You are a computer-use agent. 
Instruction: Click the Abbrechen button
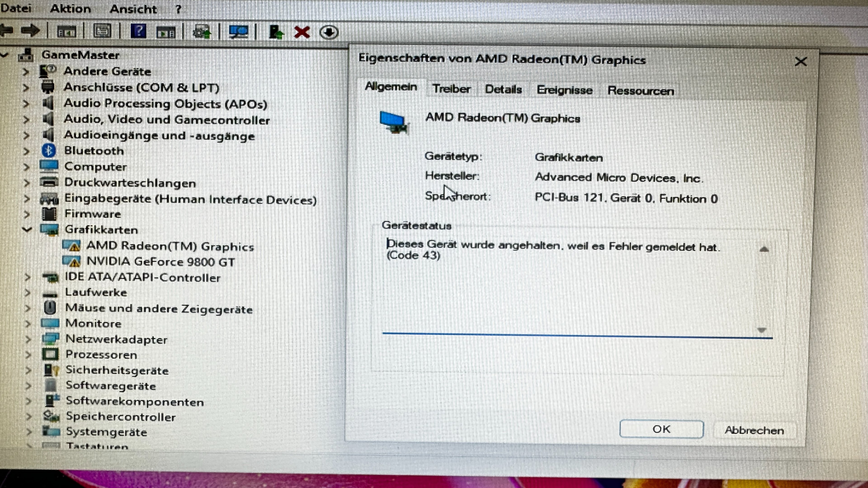click(754, 430)
